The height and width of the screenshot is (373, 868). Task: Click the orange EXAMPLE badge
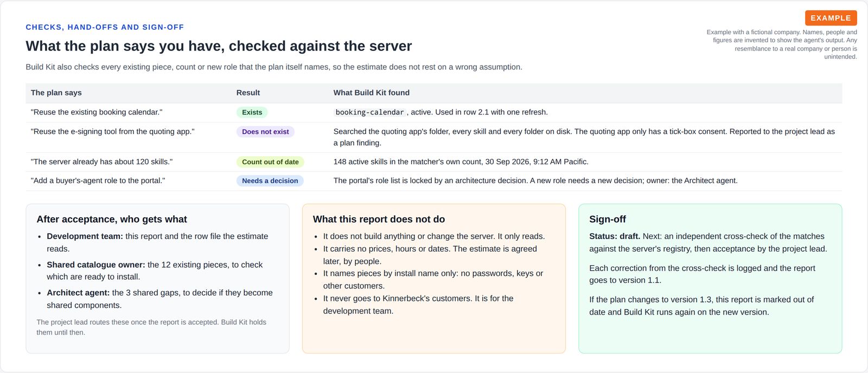click(831, 18)
